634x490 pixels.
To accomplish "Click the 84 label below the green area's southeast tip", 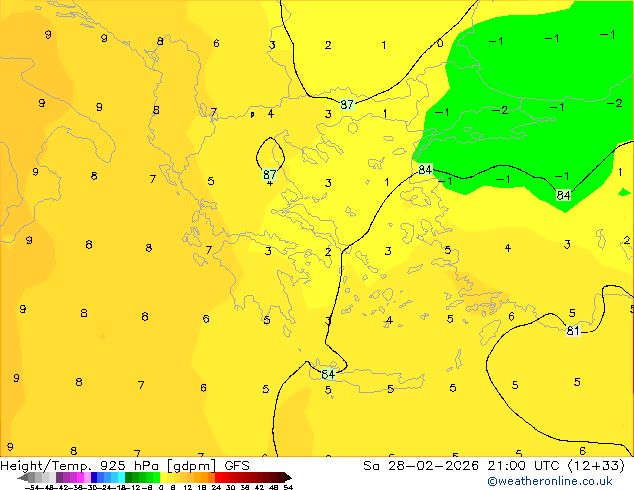I will (563, 195).
